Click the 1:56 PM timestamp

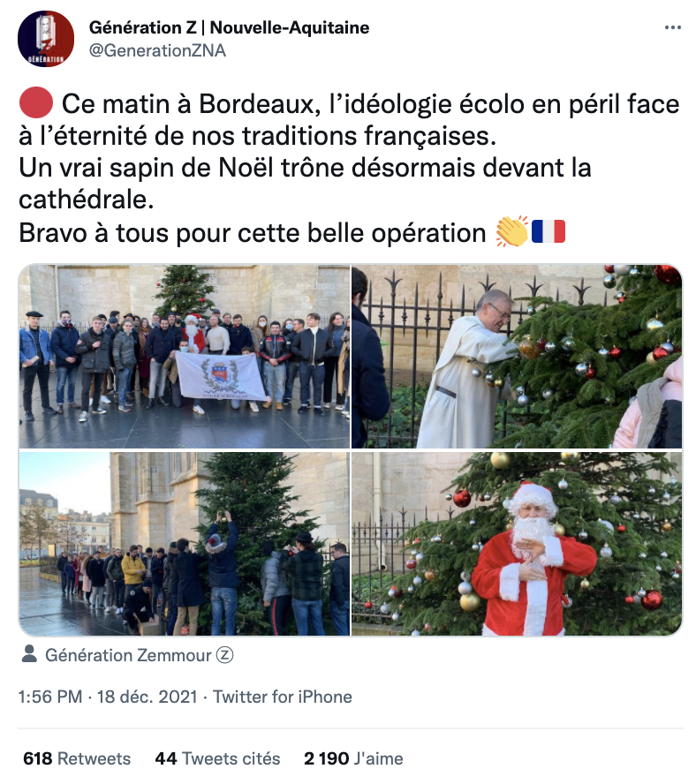(50, 697)
